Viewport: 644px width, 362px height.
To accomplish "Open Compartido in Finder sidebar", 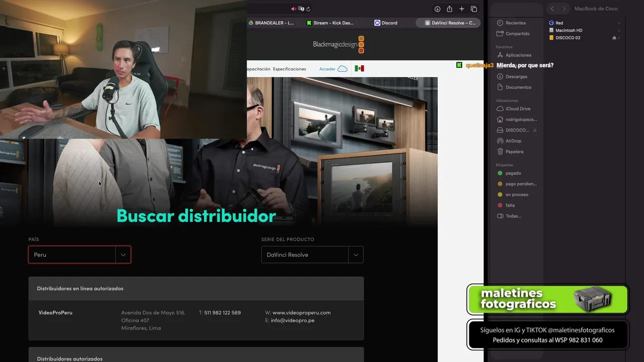I will [513, 34].
